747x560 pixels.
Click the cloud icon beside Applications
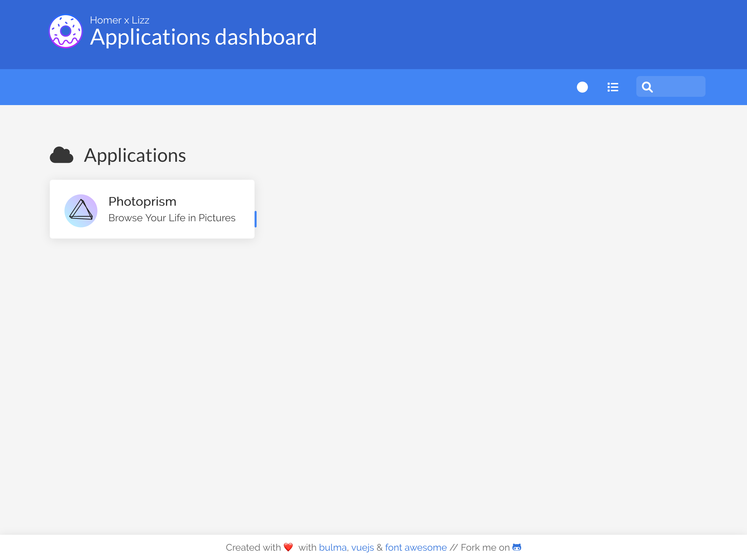(62, 155)
